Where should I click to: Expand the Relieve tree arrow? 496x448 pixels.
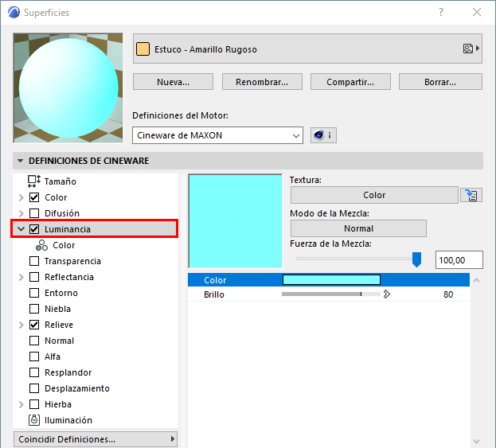pos(21,325)
